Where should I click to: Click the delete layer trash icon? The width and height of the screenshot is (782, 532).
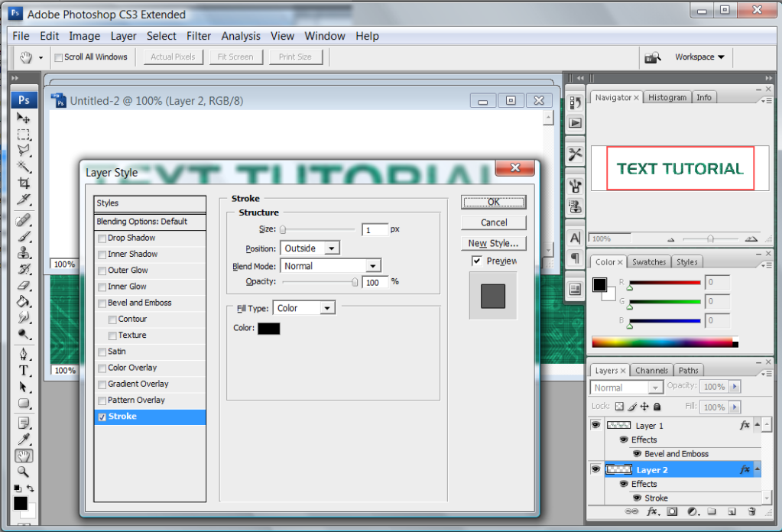751,511
